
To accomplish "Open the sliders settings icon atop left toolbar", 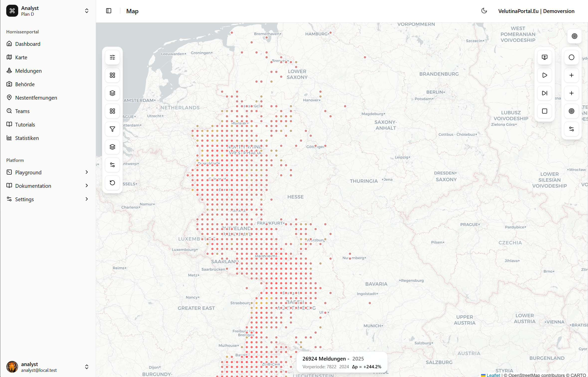I will coord(112,57).
